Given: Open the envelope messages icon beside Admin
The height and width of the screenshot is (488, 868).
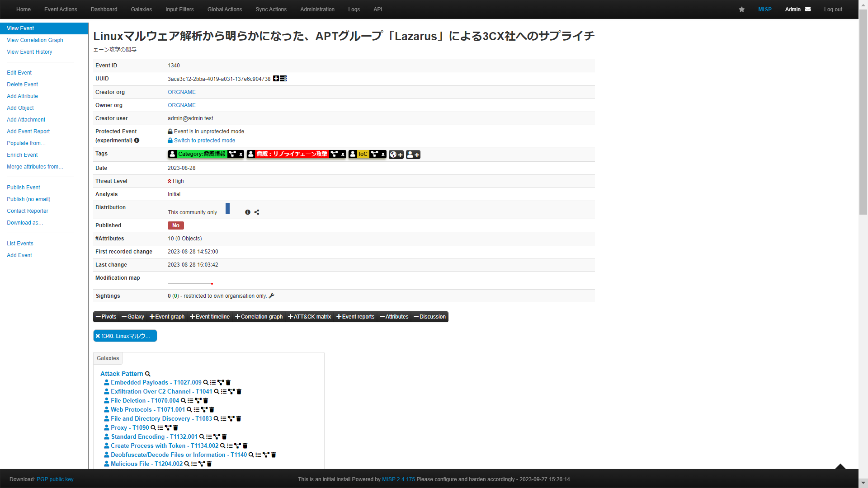Looking at the screenshot, I should click(808, 9).
